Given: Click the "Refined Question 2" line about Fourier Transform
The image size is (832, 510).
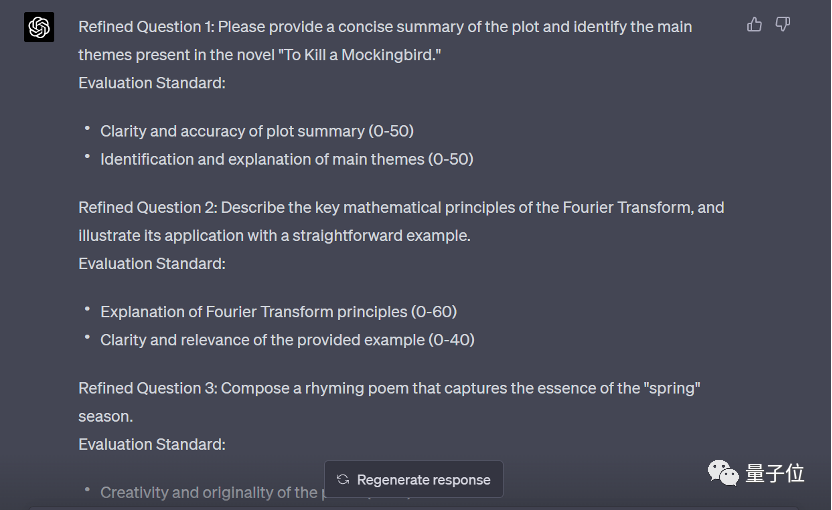Looking at the screenshot, I should click(x=401, y=208).
